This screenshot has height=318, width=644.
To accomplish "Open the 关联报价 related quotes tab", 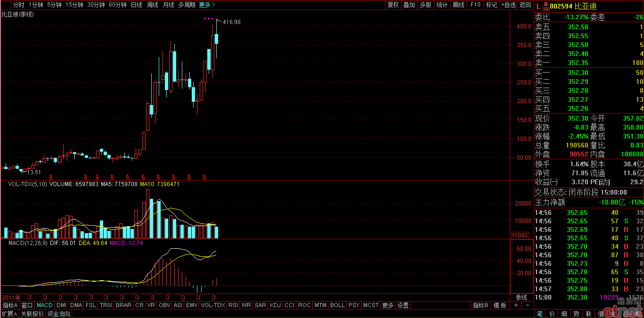I will click(x=33, y=314).
